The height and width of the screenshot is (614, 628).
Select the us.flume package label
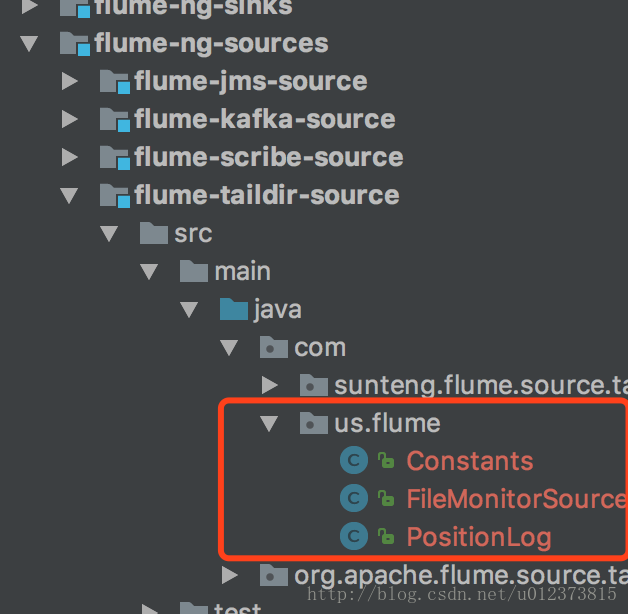(387, 423)
